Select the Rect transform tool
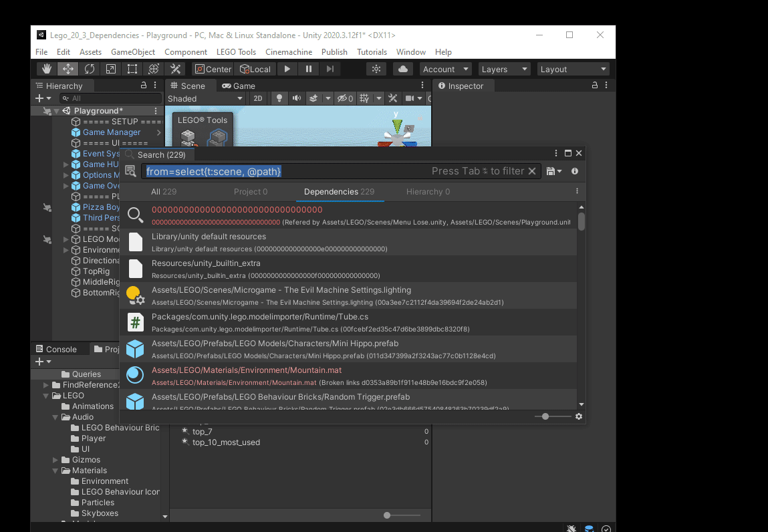Viewport: 768px width, 532px height. pos(132,69)
